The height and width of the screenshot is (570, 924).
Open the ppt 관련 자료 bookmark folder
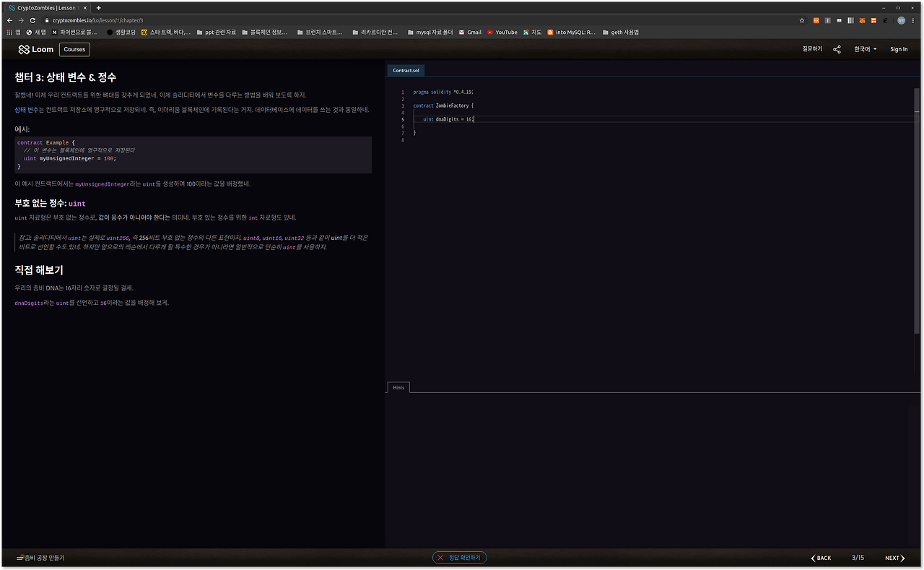[x=217, y=32]
